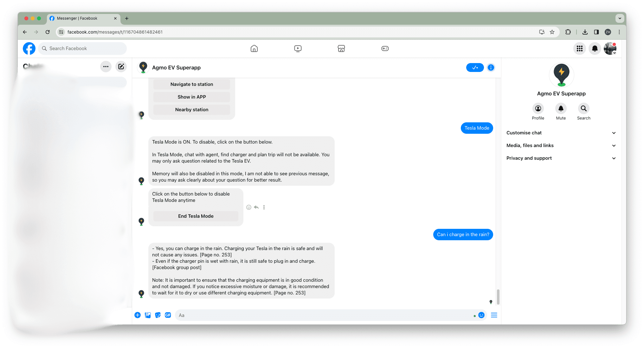644x348 pixels.
Task: Open the bot persistent menu icon
Action: click(494, 315)
